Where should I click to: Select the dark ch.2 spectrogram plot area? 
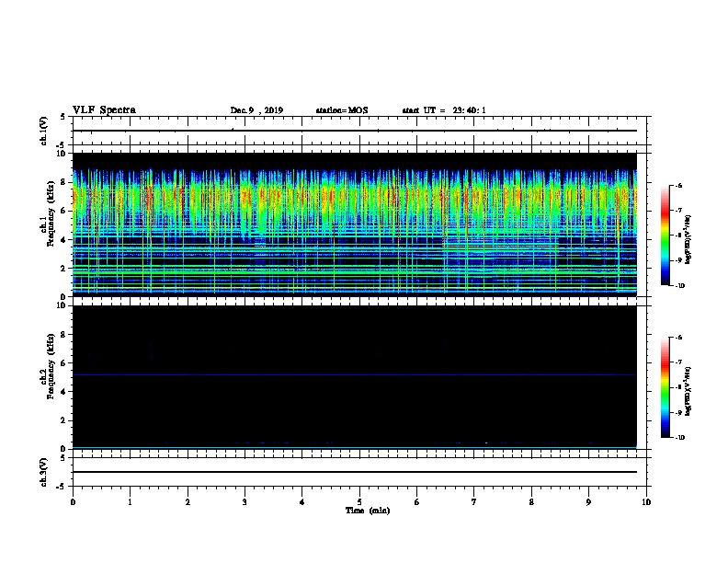355,377
